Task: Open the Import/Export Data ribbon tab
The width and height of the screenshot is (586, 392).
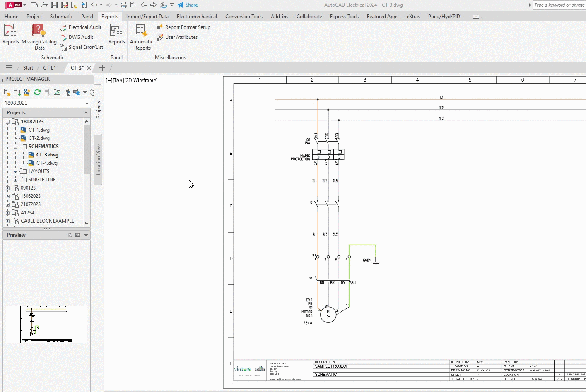Action: (147, 17)
